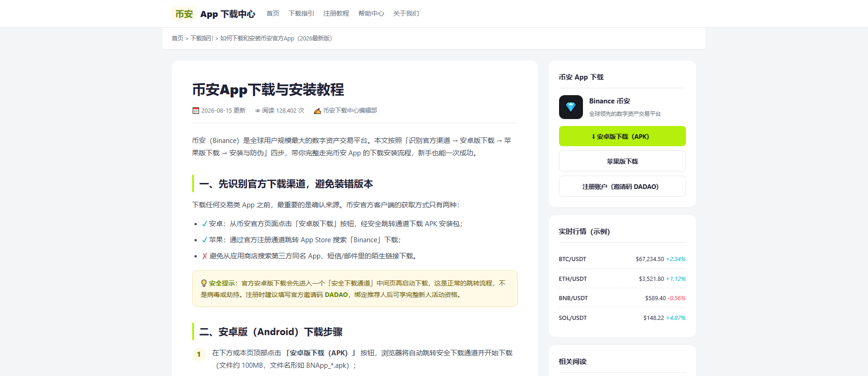The width and height of the screenshot is (868, 376).
Task: Click the 首页 breadcrumb link
Action: 177,39
